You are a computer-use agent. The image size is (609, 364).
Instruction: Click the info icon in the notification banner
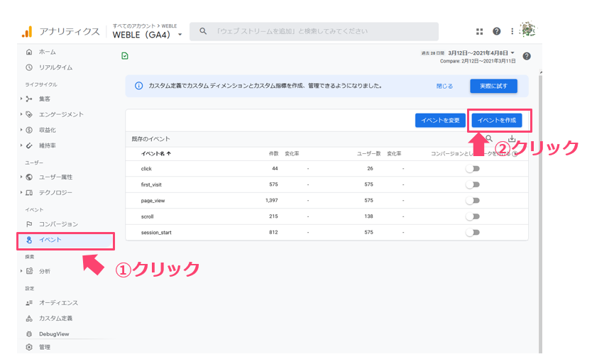coord(138,86)
